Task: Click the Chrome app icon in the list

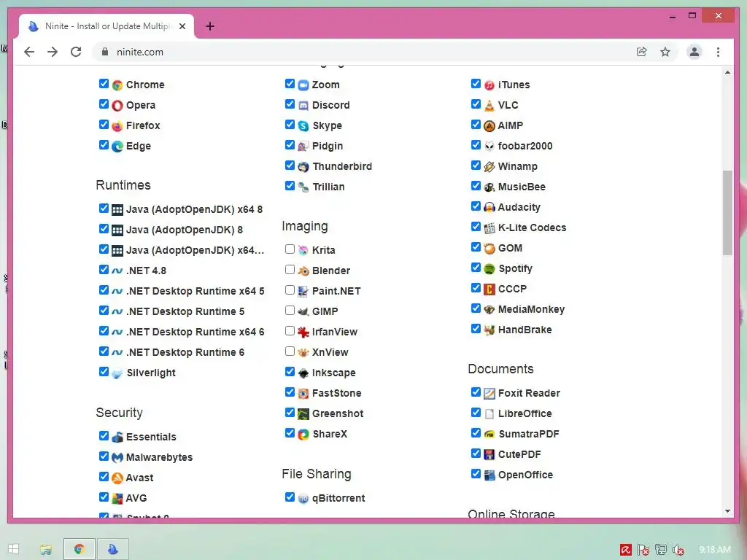Action: [x=117, y=85]
